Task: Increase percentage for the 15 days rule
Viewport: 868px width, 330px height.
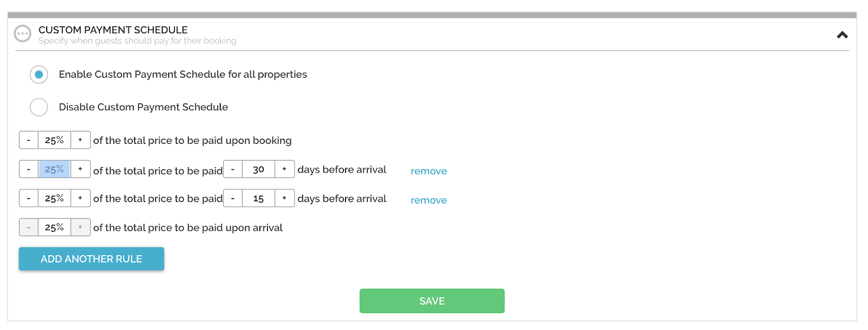Action: (x=80, y=199)
